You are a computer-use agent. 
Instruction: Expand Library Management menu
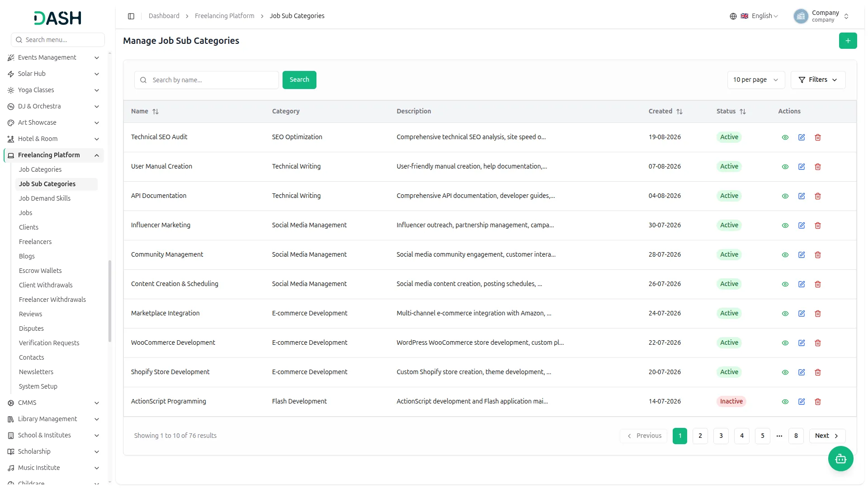point(53,419)
